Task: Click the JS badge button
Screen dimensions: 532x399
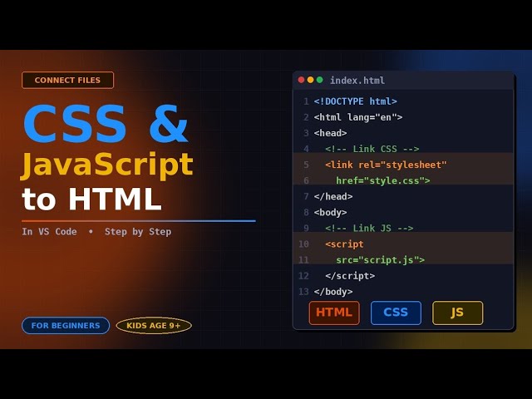Action: pos(458,313)
